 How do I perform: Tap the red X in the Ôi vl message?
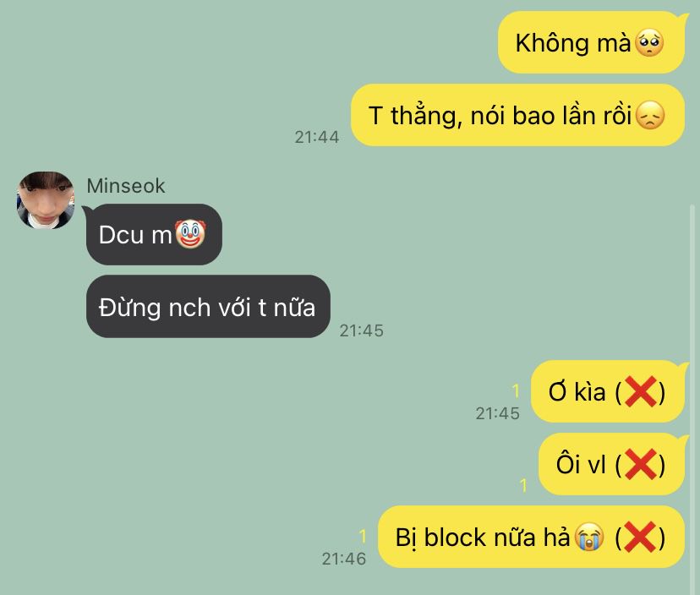pyautogui.click(x=640, y=464)
